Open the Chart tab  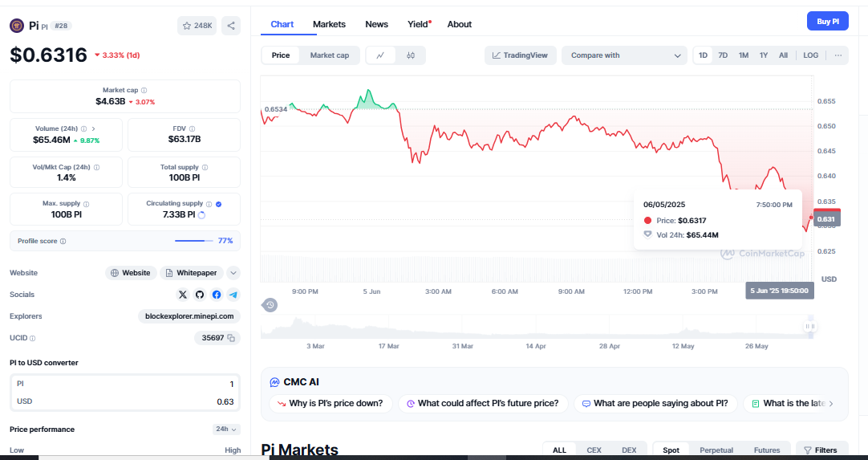(282, 24)
